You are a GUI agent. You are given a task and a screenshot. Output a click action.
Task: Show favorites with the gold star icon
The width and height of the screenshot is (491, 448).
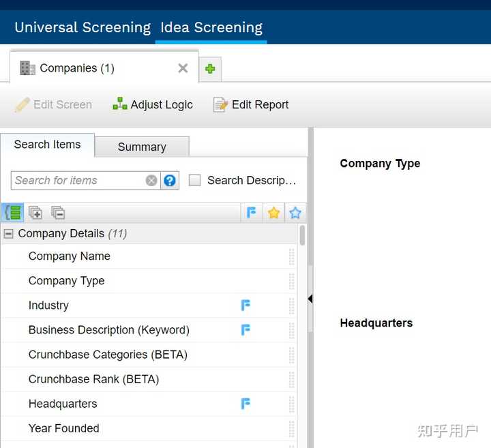273,213
